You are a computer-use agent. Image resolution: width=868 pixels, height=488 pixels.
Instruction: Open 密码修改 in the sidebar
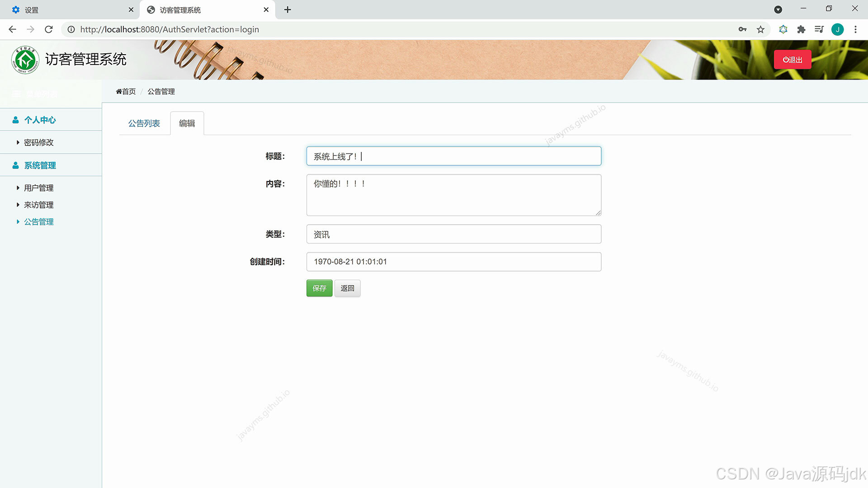point(38,142)
